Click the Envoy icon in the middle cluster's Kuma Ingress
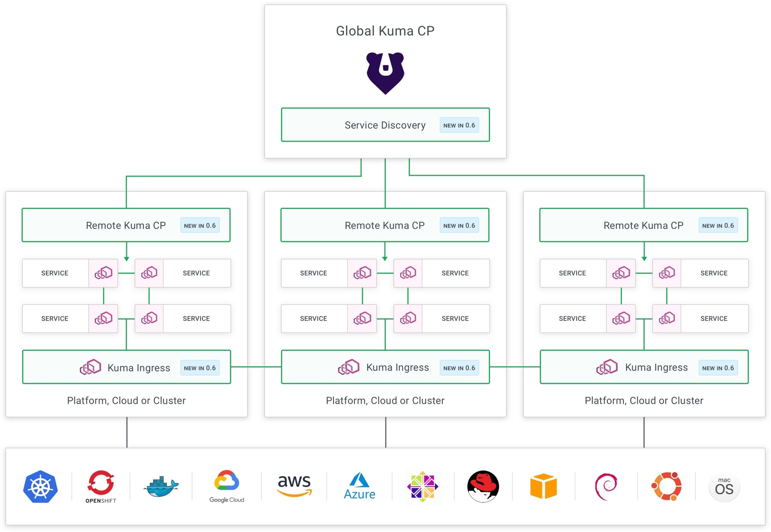This screenshot has height=532, width=771. click(348, 367)
